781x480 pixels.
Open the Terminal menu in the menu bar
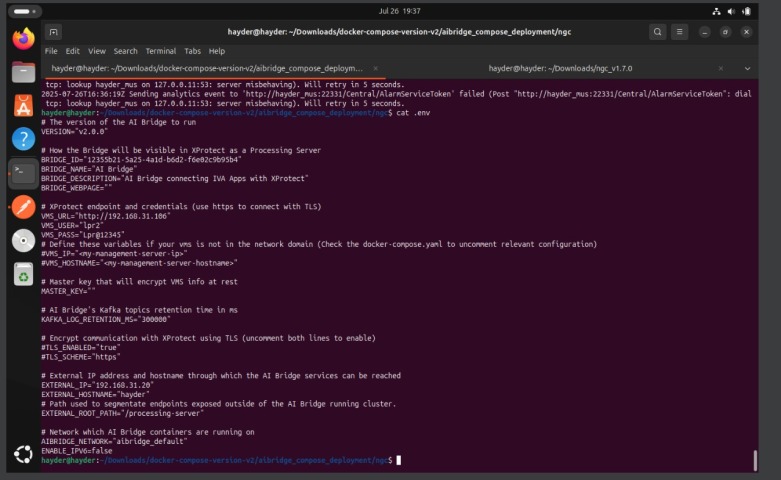160,51
